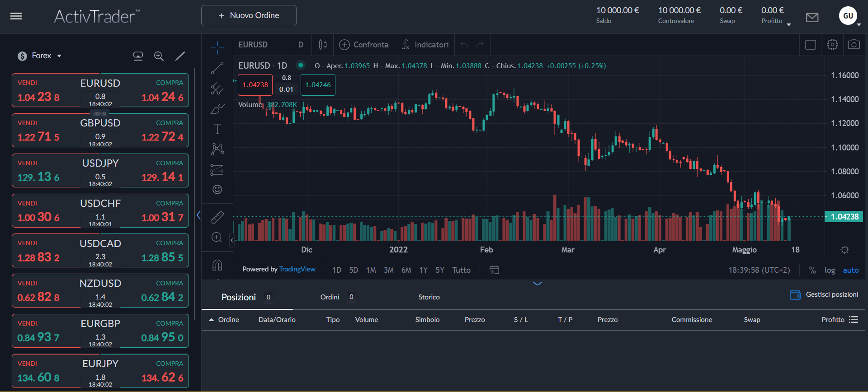
Task: Toggle percentage price scale
Action: 812,270
